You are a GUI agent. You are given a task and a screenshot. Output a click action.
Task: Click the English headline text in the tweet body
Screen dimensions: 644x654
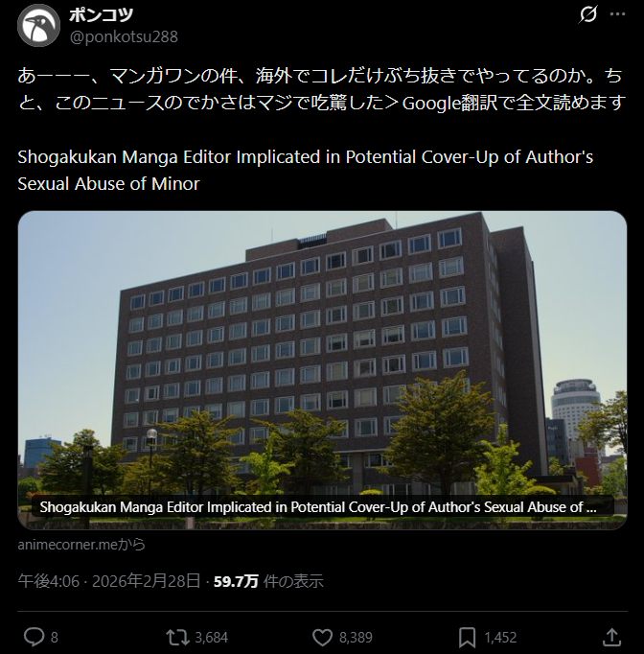(x=305, y=170)
